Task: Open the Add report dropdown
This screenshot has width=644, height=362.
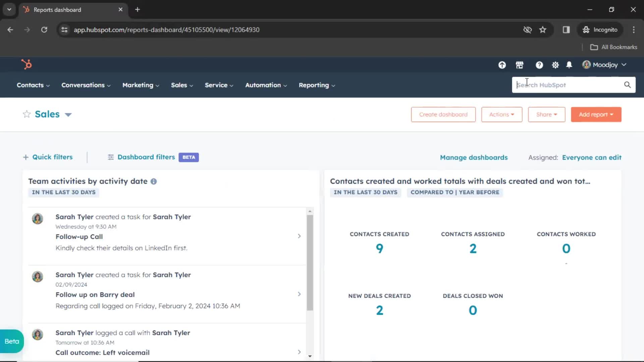Action: pos(596,114)
